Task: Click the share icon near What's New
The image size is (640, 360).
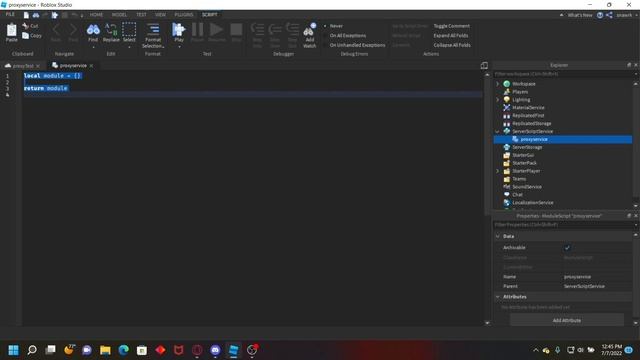Action: pyautogui.click(x=609, y=15)
